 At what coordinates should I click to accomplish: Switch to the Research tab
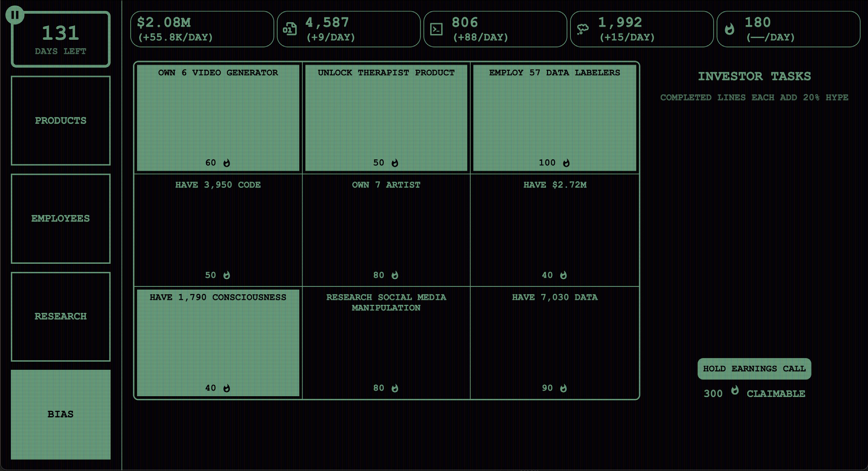pyautogui.click(x=61, y=316)
